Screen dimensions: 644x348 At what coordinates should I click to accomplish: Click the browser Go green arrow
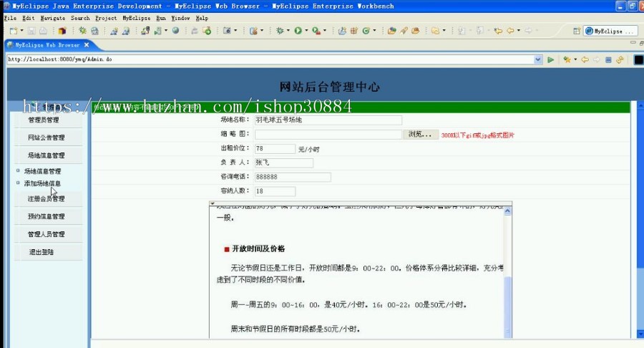coord(551,60)
